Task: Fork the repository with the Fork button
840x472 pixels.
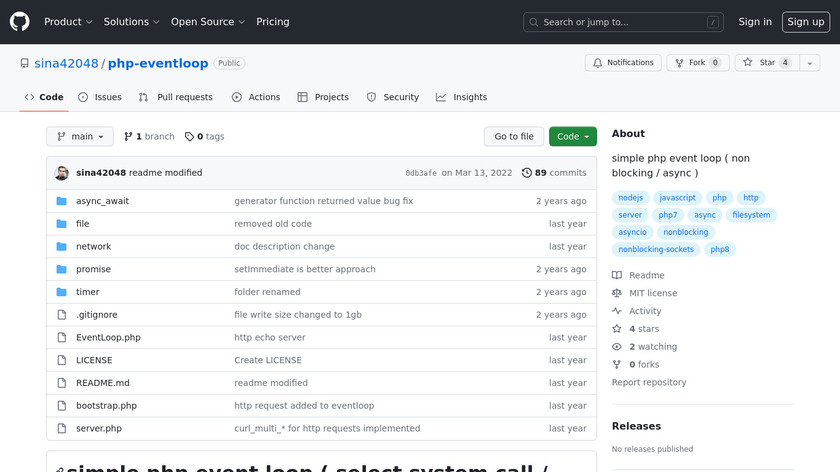Action: point(698,63)
